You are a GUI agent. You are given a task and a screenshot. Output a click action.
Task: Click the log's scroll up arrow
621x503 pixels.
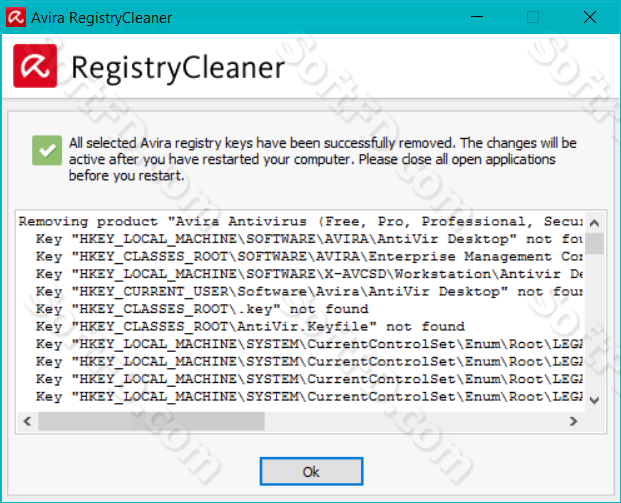594,223
